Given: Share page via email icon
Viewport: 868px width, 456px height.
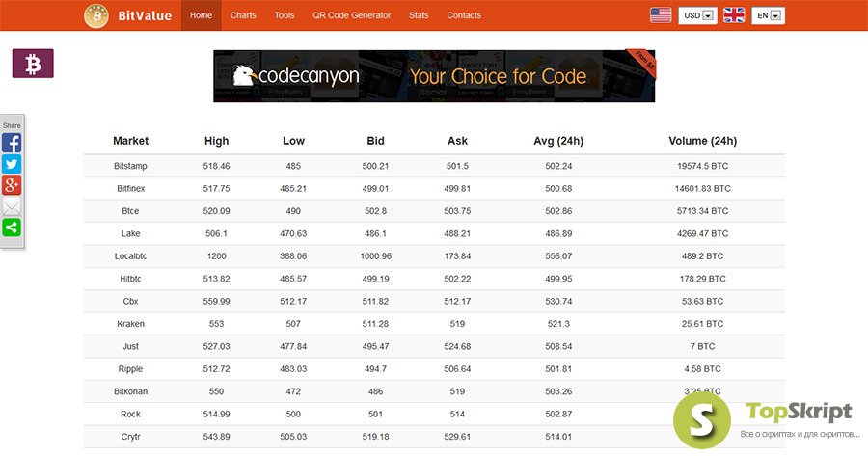Looking at the screenshot, I should [12, 206].
